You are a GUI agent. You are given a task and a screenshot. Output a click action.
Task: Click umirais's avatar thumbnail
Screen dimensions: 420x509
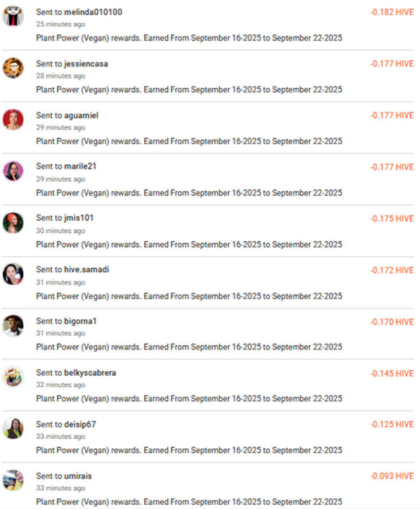pos(13,480)
